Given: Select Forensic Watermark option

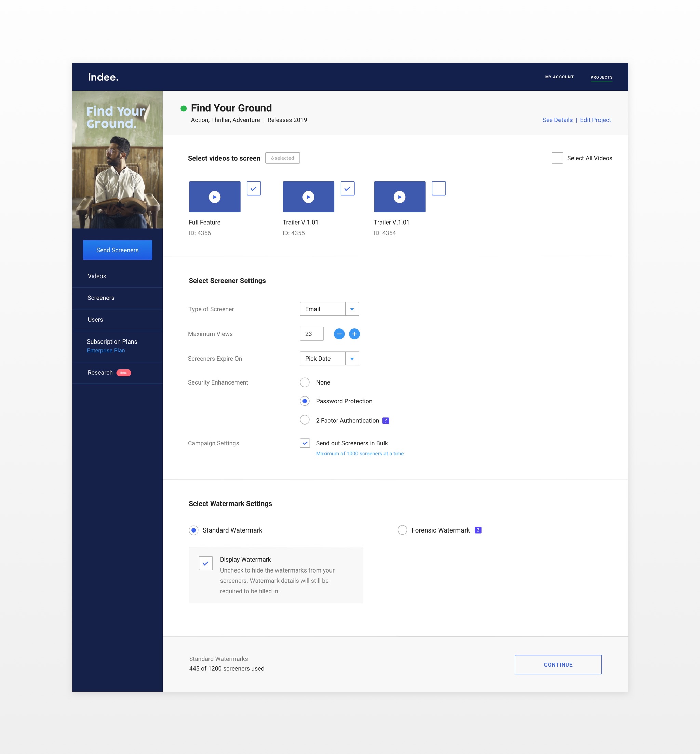Looking at the screenshot, I should 402,530.
